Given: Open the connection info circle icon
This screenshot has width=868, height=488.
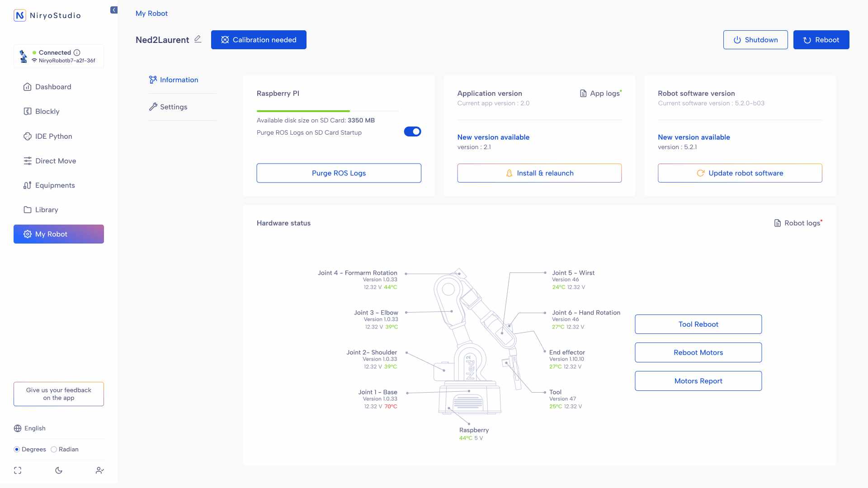Looking at the screenshot, I should tap(77, 52).
